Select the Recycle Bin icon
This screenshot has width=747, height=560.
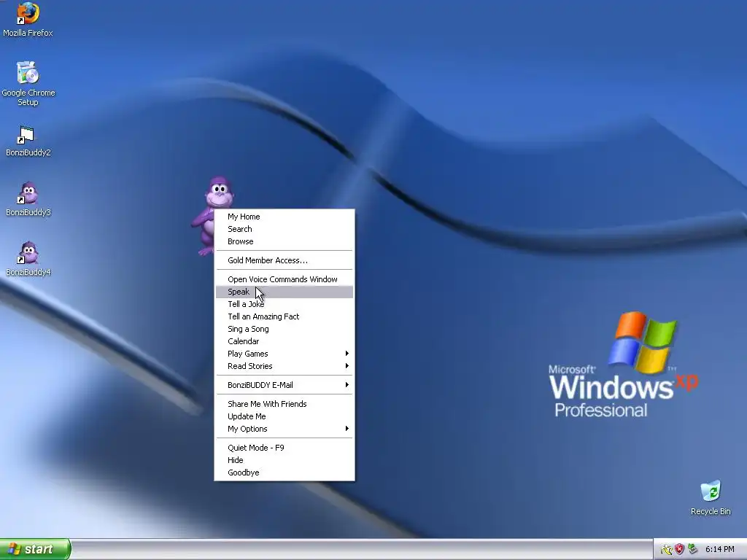[x=711, y=498]
